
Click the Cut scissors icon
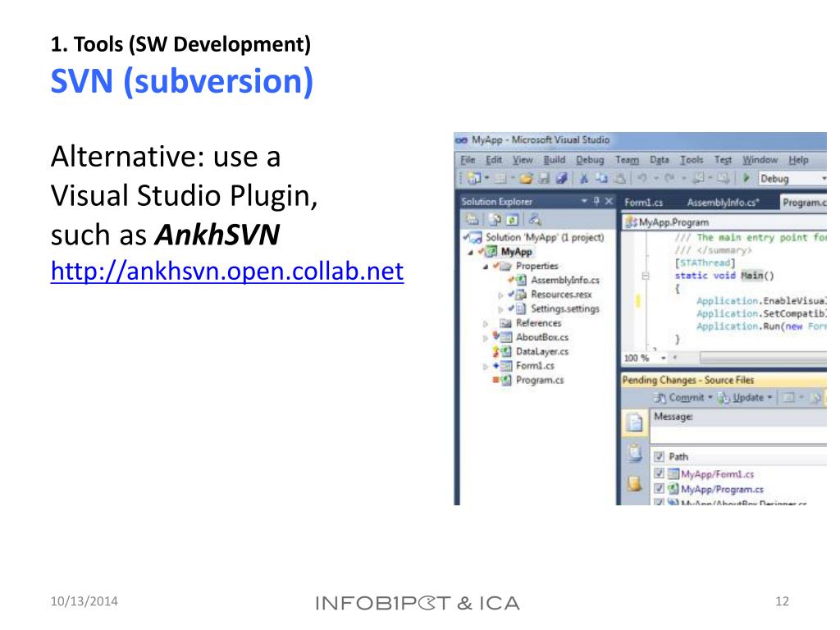coord(584,178)
